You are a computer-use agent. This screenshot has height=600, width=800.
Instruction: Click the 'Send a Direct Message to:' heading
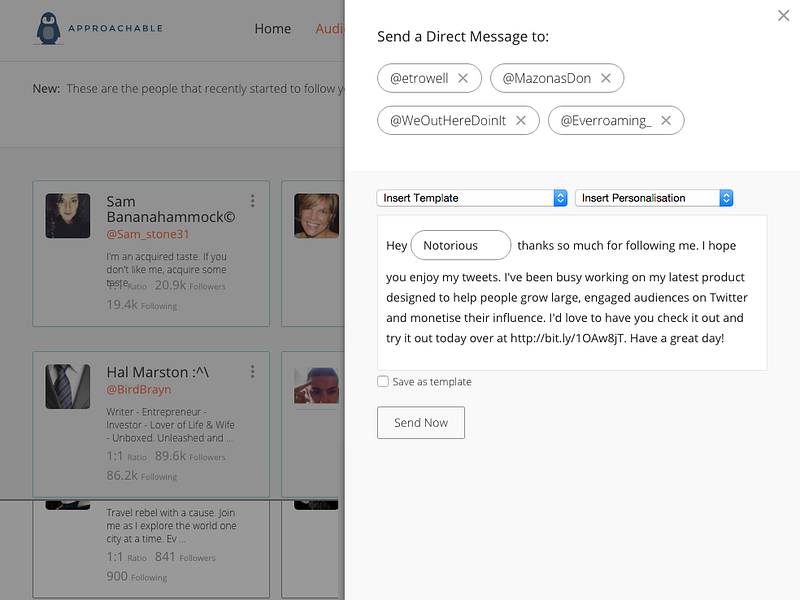pyautogui.click(x=463, y=36)
